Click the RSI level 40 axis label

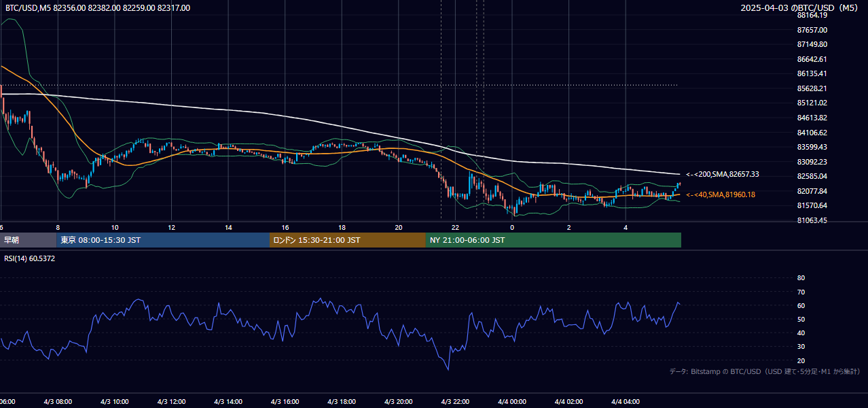[x=801, y=333]
